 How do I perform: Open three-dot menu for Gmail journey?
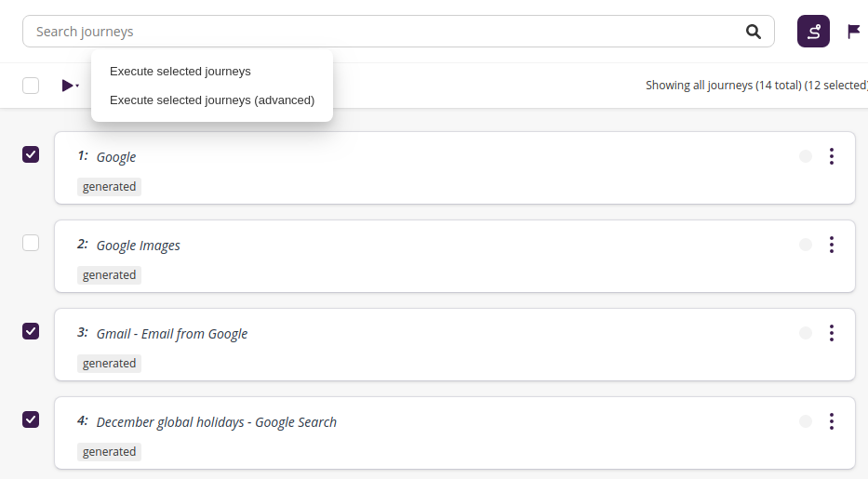(x=831, y=333)
